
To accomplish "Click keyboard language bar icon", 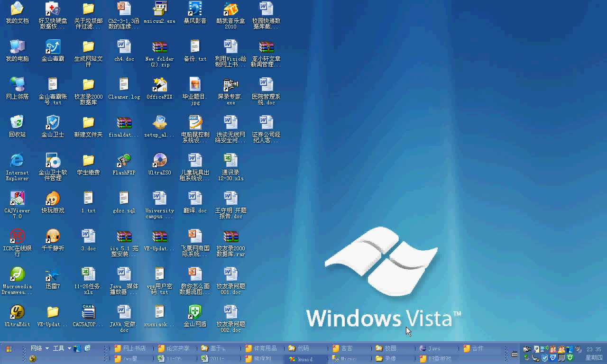I will (x=515, y=355).
